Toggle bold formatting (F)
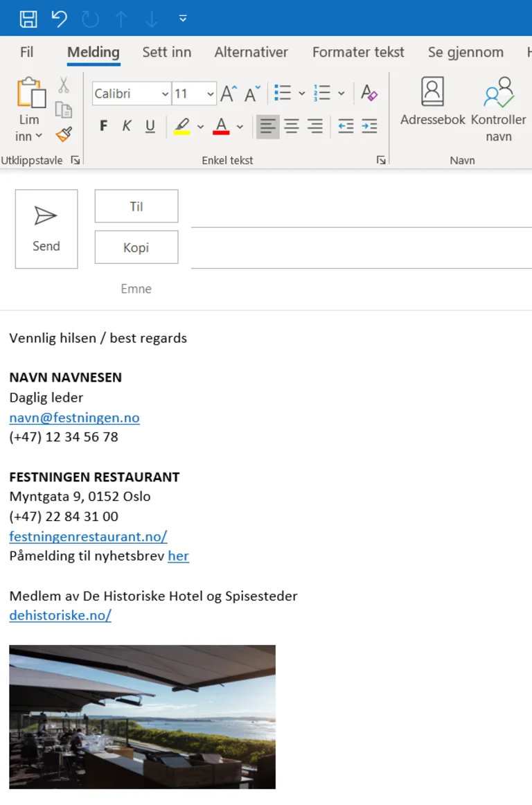532x805 pixels. click(x=104, y=126)
